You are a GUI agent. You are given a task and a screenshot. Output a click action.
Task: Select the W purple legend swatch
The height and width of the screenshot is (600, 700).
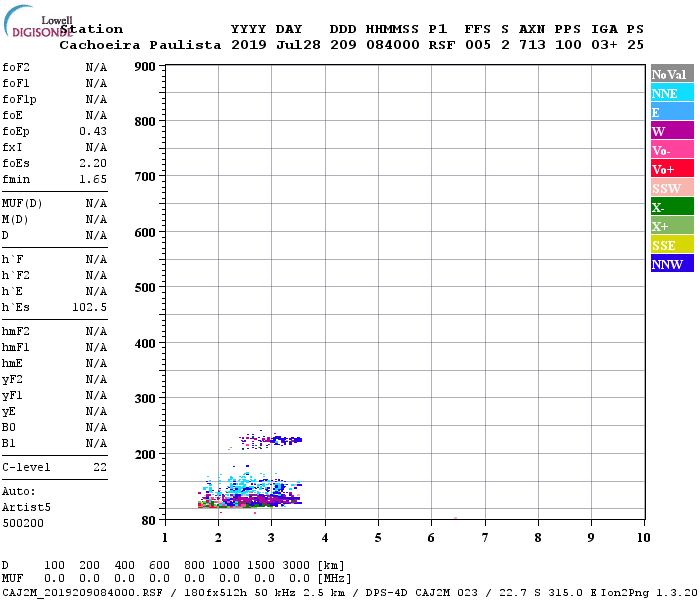[672, 131]
